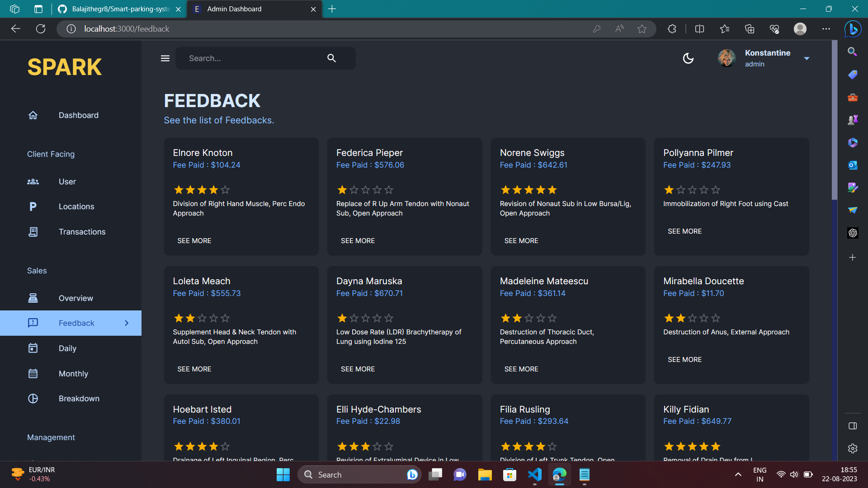868x488 pixels.
Task: Click SEE MORE on Dayna Maruska card
Action: [x=358, y=369]
